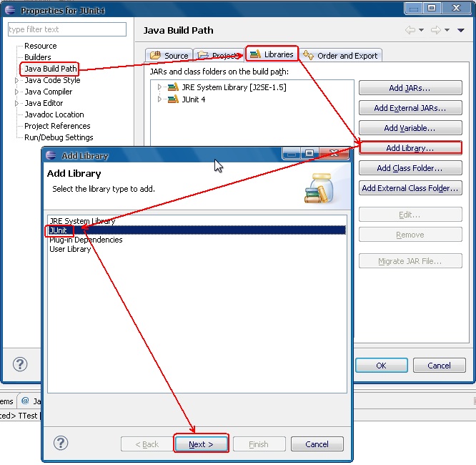The height and width of the screenshot is (465, 476).
Task: Close the Add Library dialog
Action: [334, 153]
